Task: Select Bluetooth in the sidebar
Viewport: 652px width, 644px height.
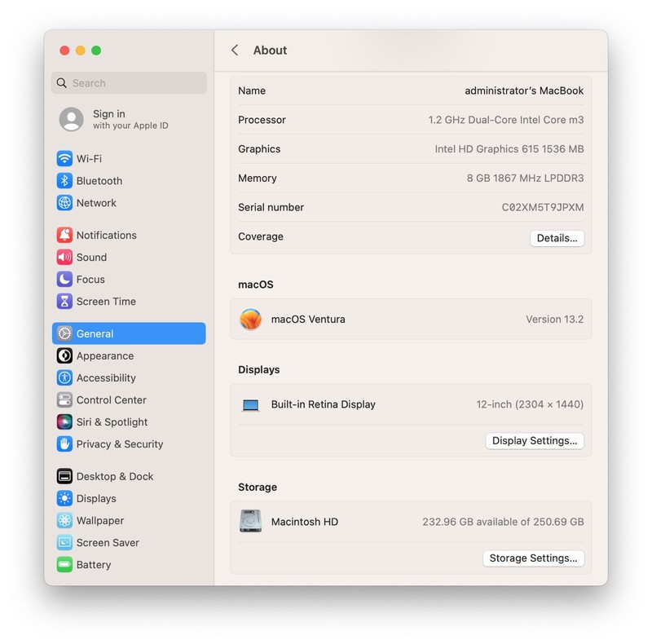Action: [x=129, y=180]
